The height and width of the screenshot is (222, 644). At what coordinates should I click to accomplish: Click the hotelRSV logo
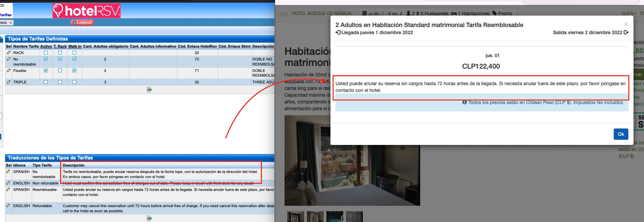tap(87, 11)
